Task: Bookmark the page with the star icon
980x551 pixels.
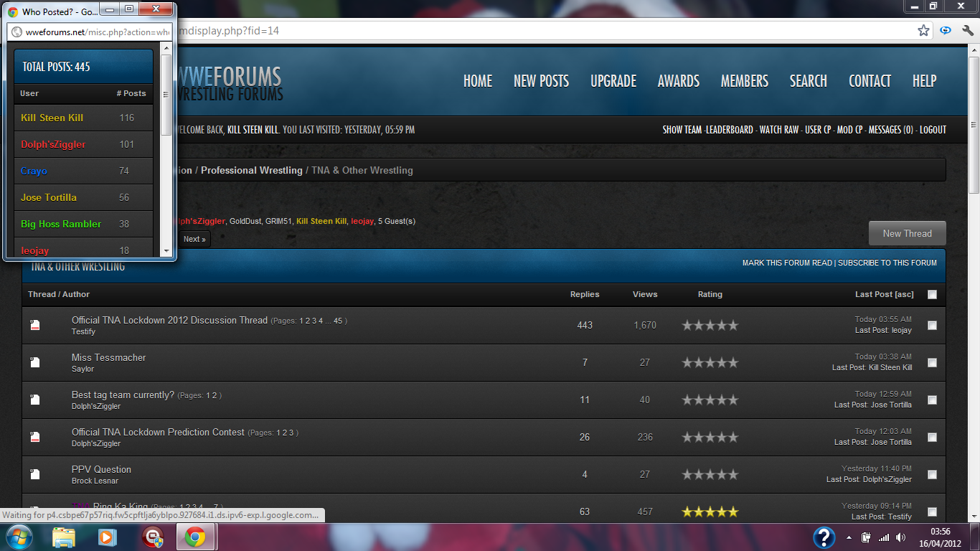Action: tap(923, 31)
